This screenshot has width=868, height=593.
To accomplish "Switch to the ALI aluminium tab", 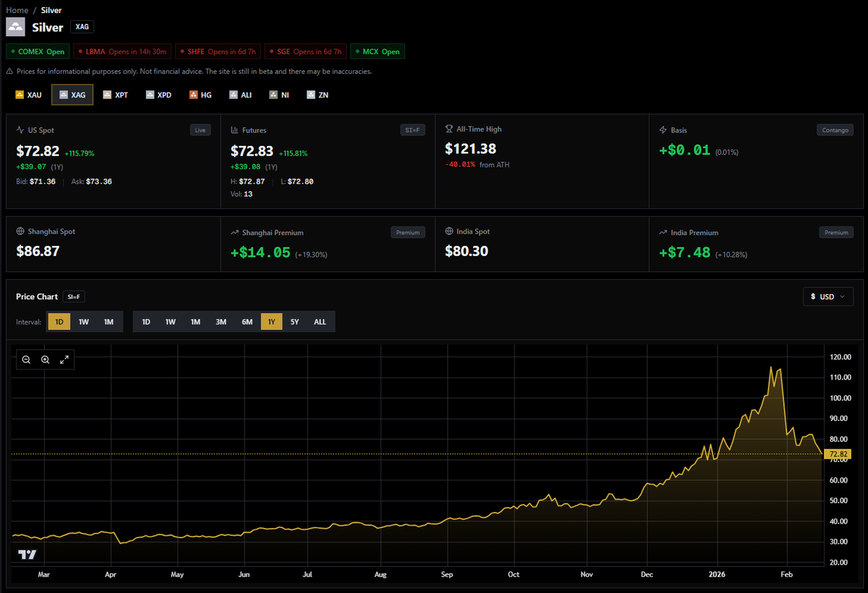I will click(x=241, y=95).
